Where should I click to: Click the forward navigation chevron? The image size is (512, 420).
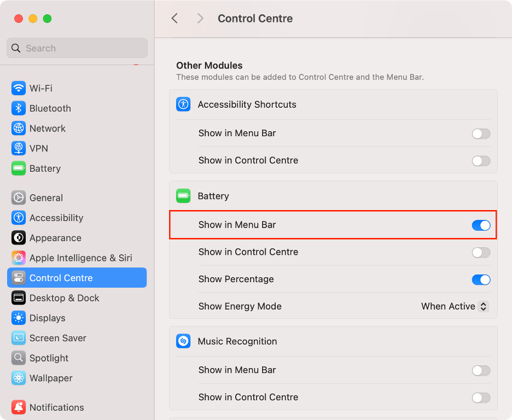[200, 18]
